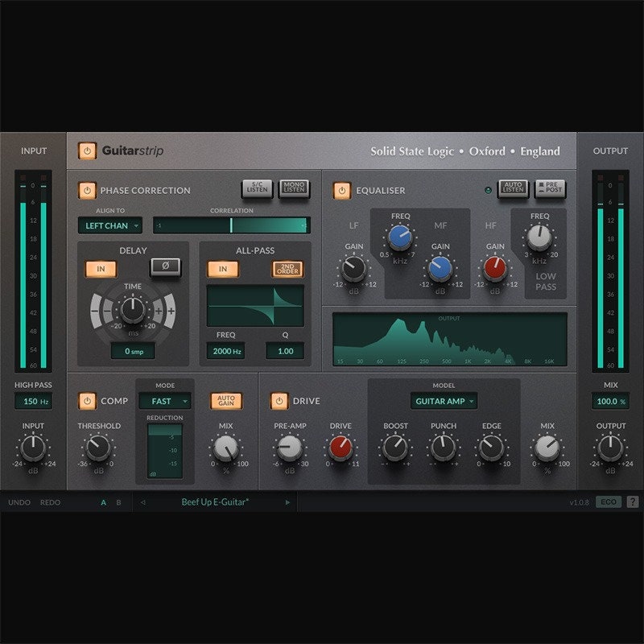Image resolution: width=644 pixels, height=644 pixels.
Task: Open help with the question mark icon
Action: pyautogui.click(x=632, y=502)
